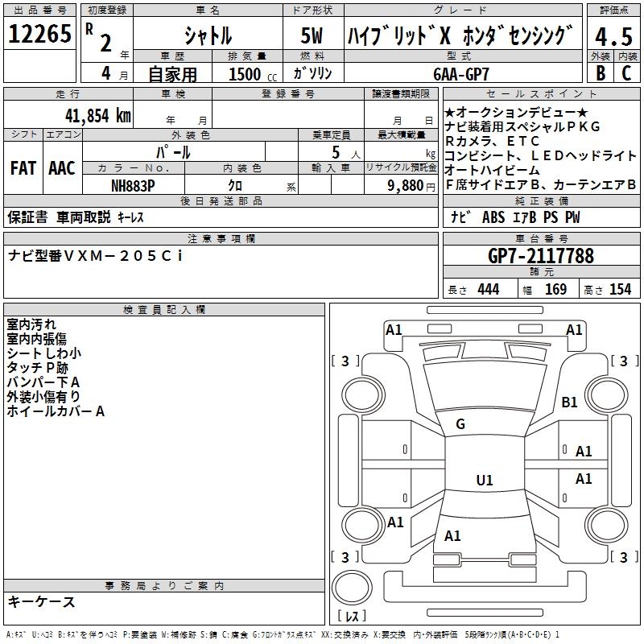This screenshot has width=644, height=644.
Task: Click the 初度登録 header
Action: click(x=107, y=10)
